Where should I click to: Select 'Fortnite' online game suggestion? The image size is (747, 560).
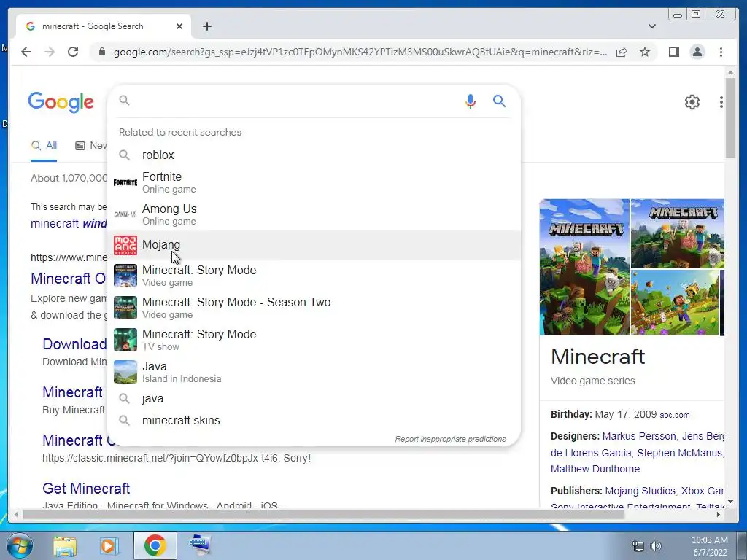coord(314,182)
